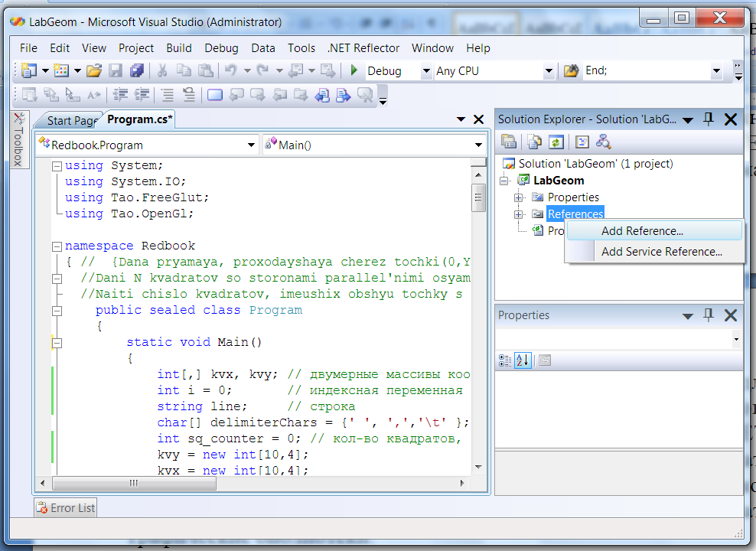This screenshot has width=756, height=551.
Task: Collapse the namespace Redbook outline box
Action: click(57, 246)
